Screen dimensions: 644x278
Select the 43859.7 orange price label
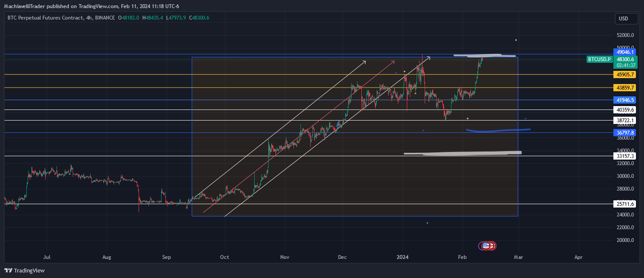pos(624,88)
